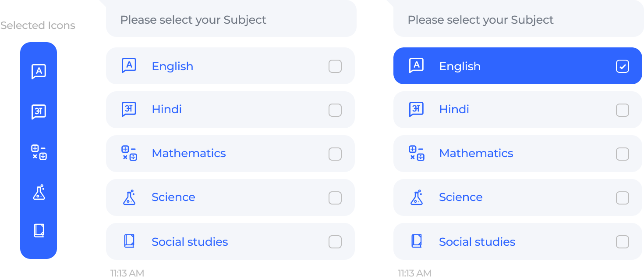Tick the Social studies checkbox in left list
The height and width of the screenshot is (280, 644).
[x=335, y=242]
